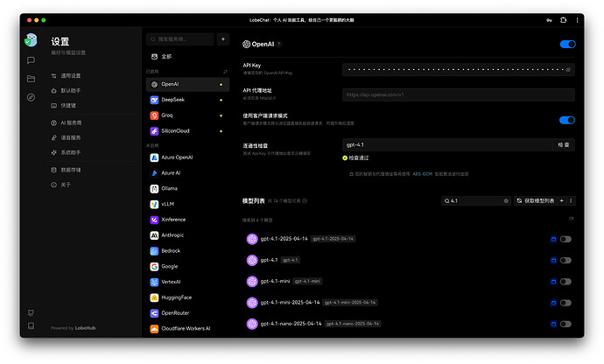Click the feedback icon at sidebar bottom
604x364 pixels.
32,312
